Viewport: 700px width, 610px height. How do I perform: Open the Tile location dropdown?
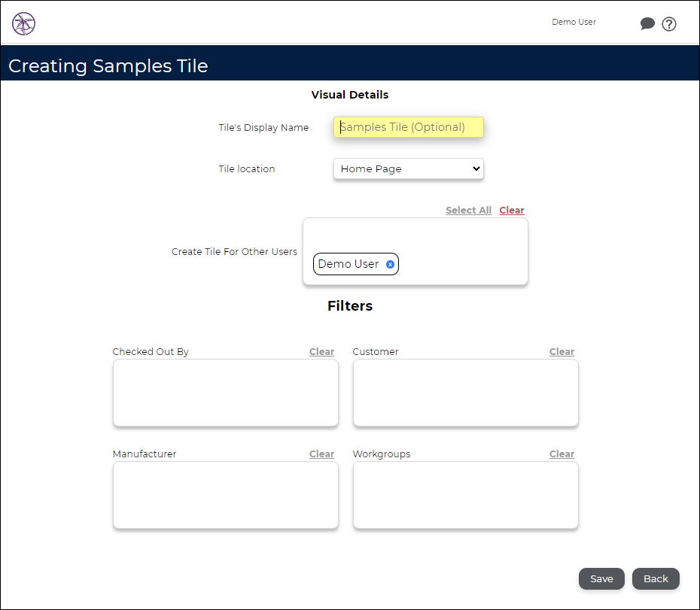[409, 168]
